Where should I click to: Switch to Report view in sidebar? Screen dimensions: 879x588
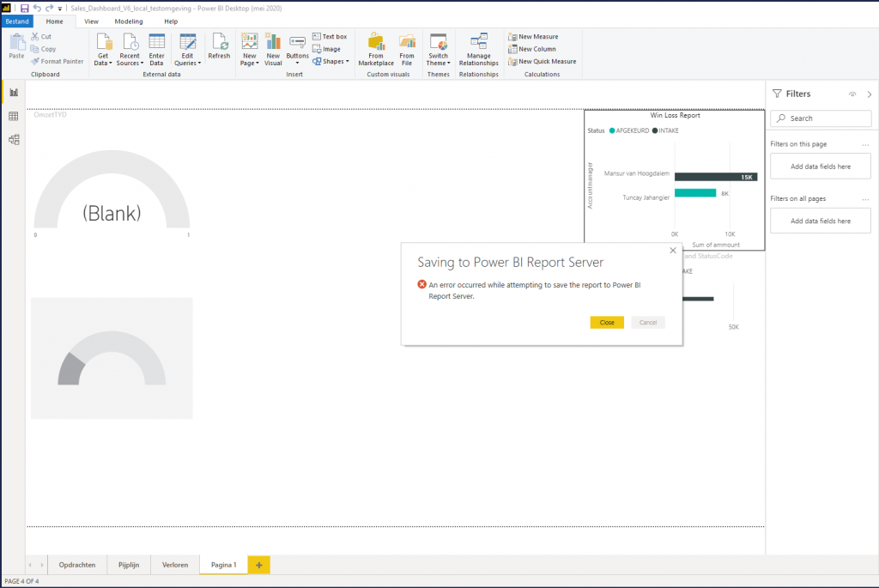tap(14, 93)
